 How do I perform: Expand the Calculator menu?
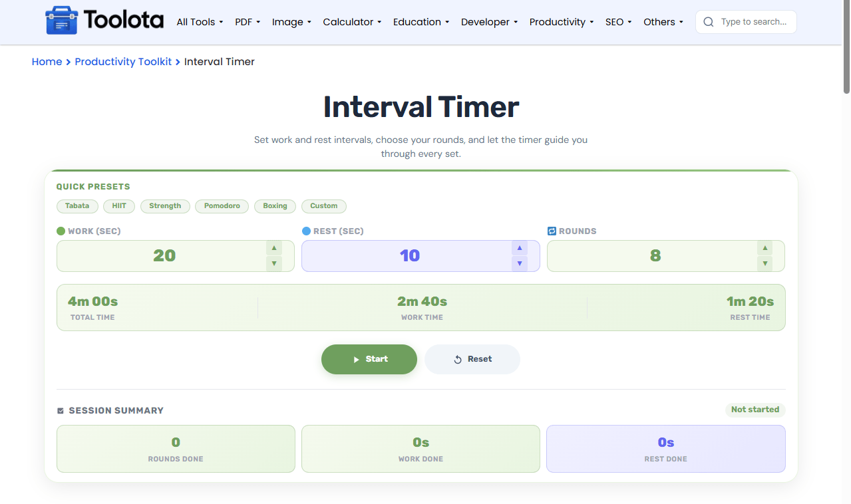point(352,22)
